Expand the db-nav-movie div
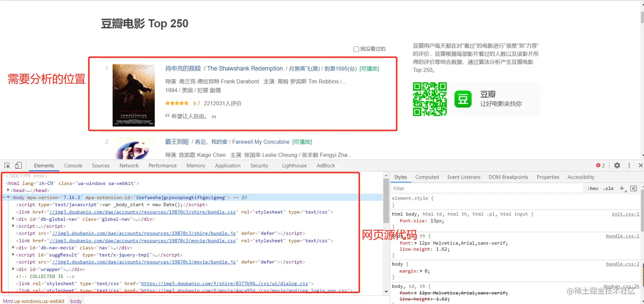This screenshot has height=304, width=644. (14, 248)
